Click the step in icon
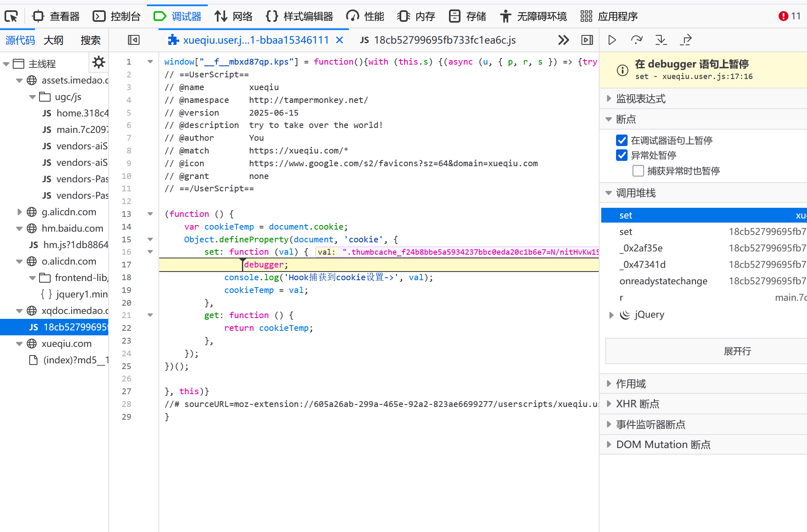 [x=661, y=40]
